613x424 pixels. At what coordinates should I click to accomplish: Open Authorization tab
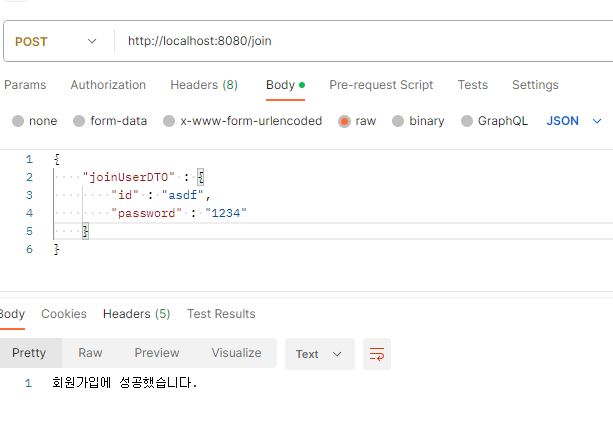click(x=108, y=85)
